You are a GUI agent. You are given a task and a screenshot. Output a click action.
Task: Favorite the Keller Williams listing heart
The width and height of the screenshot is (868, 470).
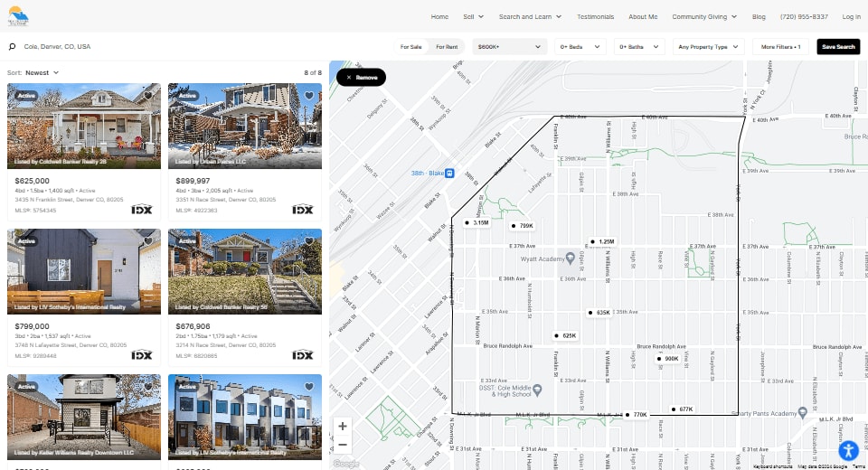pos(148,387)
